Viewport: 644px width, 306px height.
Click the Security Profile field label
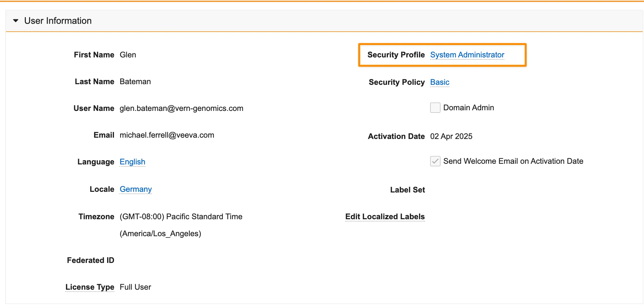(x=396, y=55)
